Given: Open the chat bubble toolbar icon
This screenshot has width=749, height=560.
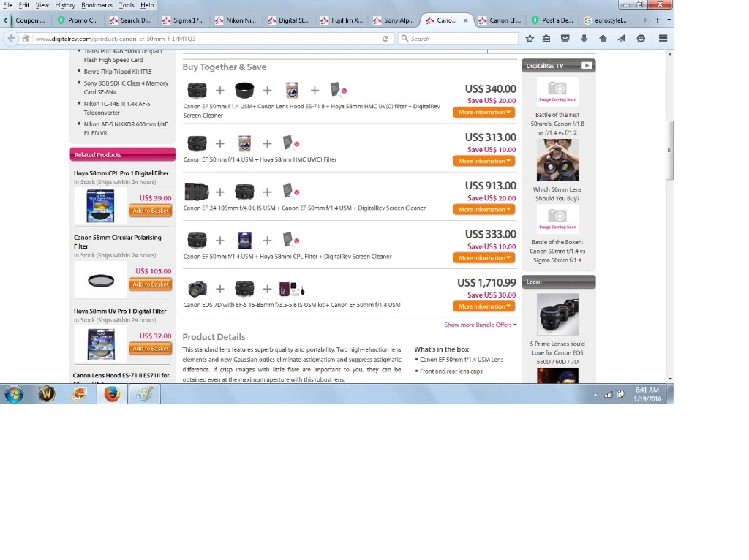Looking at the screenshot, I should (641, 39).
